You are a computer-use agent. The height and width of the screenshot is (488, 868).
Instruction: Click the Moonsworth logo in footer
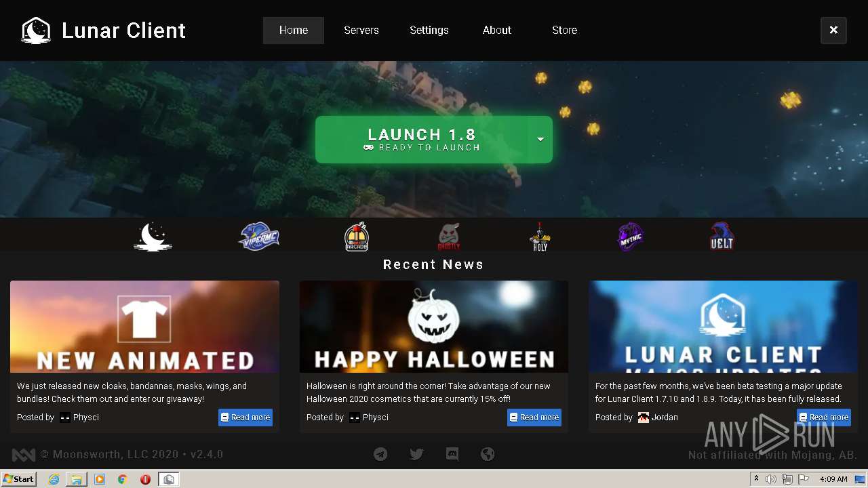(24, 455)
